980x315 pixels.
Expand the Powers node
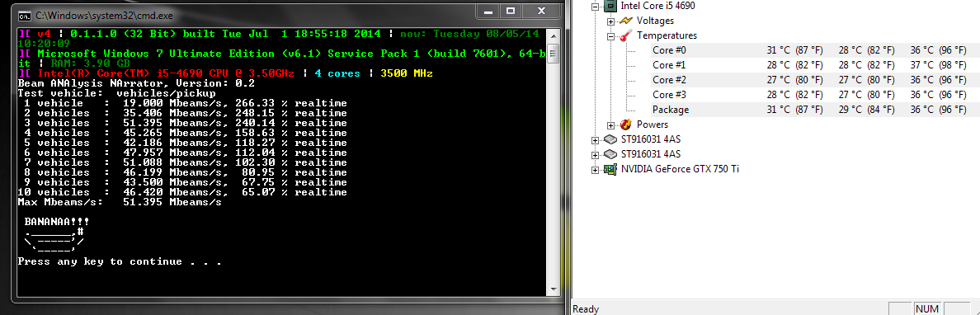point(610,125)
